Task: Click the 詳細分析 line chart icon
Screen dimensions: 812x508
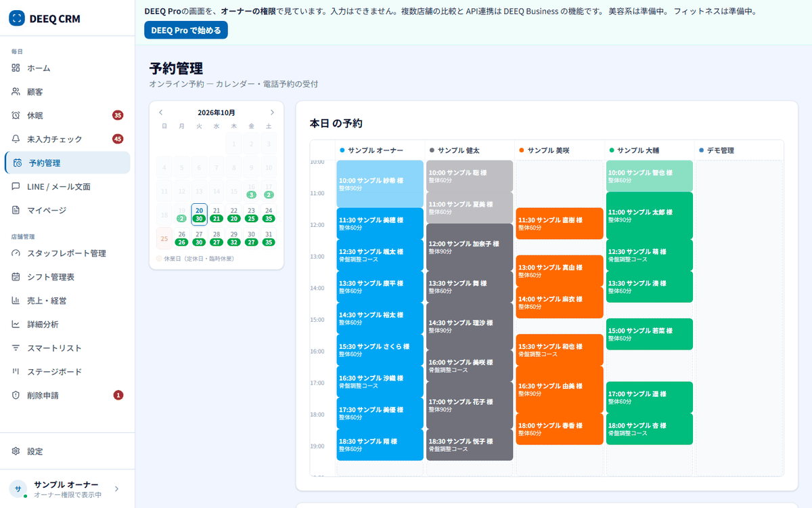Action: click(x=16, y=324)
